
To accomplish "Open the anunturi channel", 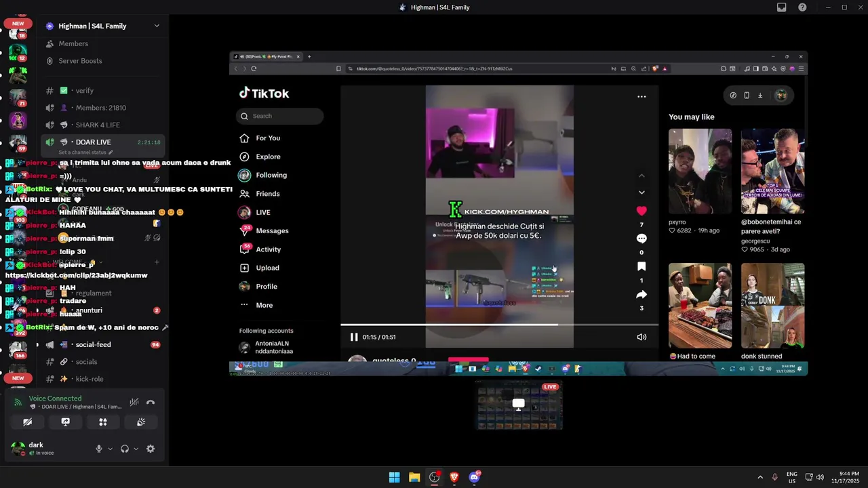I will click(102, 310).
